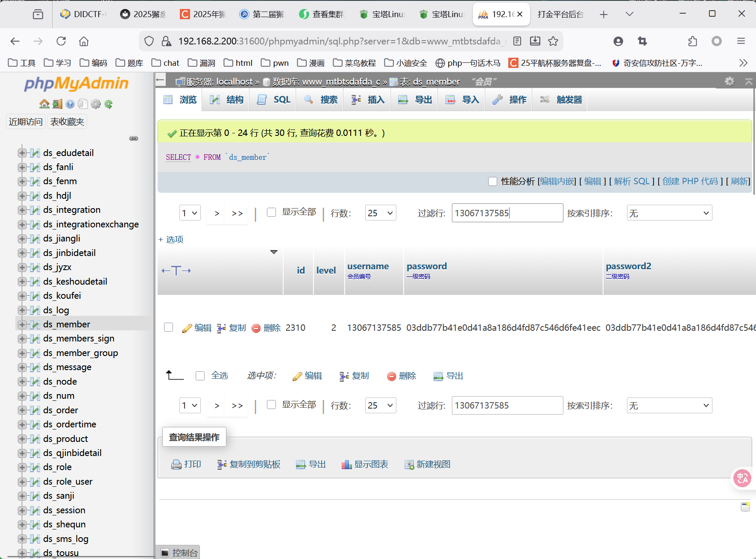The width and height of the screenshot is (756, 559).
Task: Click the 解析 SQL link
Action: 632,182
